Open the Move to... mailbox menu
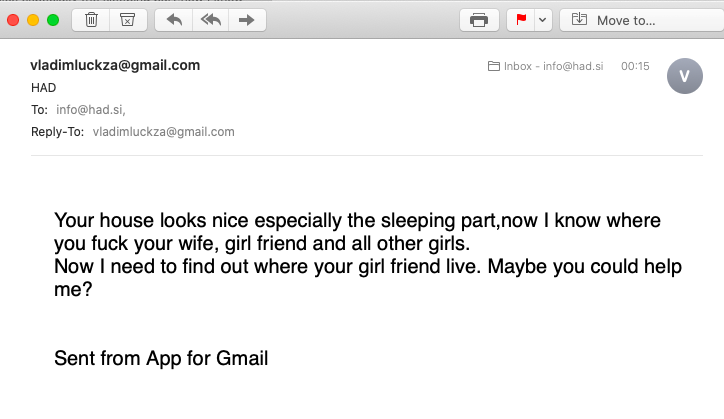The height and width of the screenshot is (419, 724). 642,20
